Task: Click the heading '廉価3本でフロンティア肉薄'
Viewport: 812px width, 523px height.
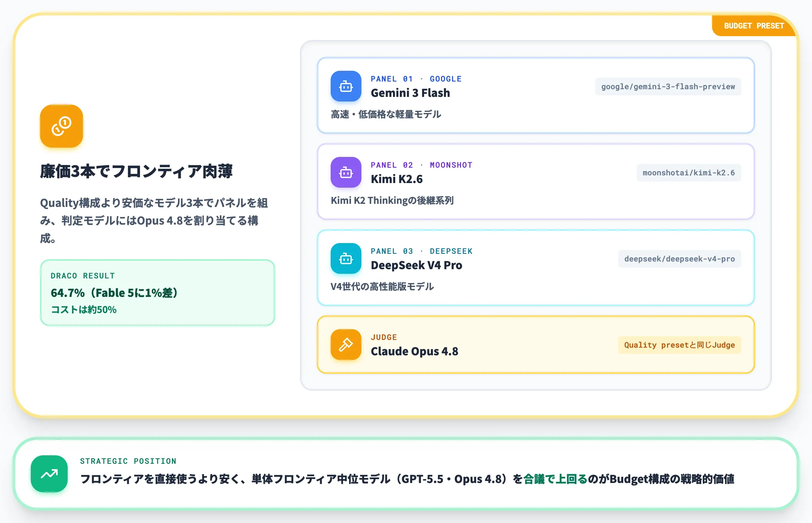Action: coord(136,171)
